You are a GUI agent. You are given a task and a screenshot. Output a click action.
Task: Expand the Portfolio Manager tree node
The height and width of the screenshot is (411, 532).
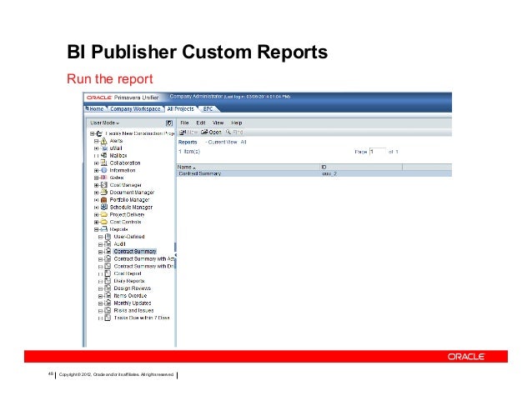pyautogui.click(x=97, y=200)
